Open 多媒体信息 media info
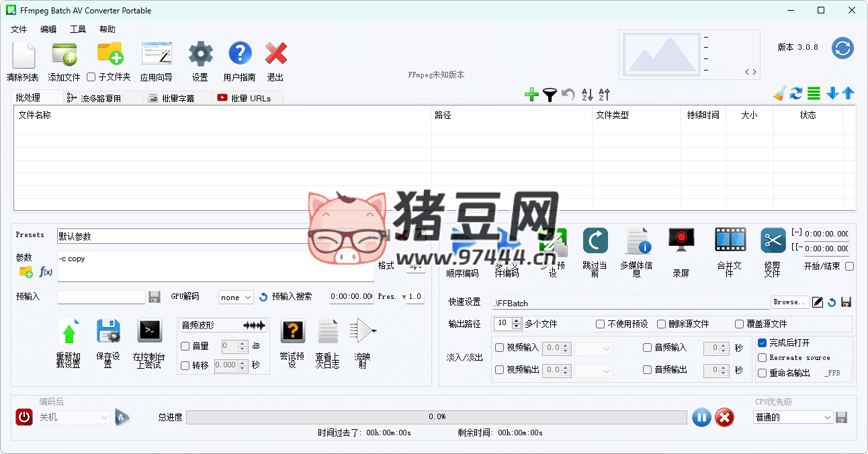This screenshot has width=868, height=454. (x=638, y=240)
